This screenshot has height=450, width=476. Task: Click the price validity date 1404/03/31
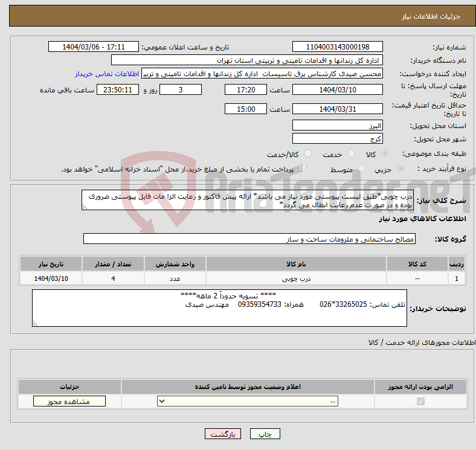(337, 109)
